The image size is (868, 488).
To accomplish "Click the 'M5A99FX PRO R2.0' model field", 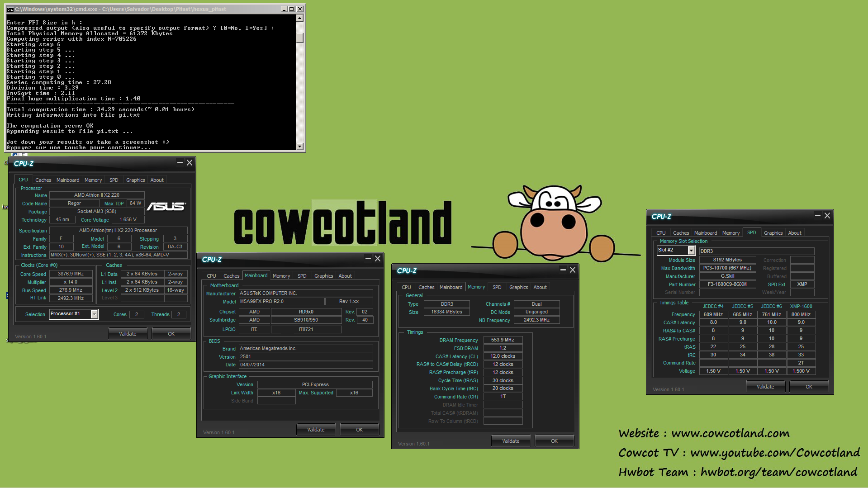I will [281, 302].
